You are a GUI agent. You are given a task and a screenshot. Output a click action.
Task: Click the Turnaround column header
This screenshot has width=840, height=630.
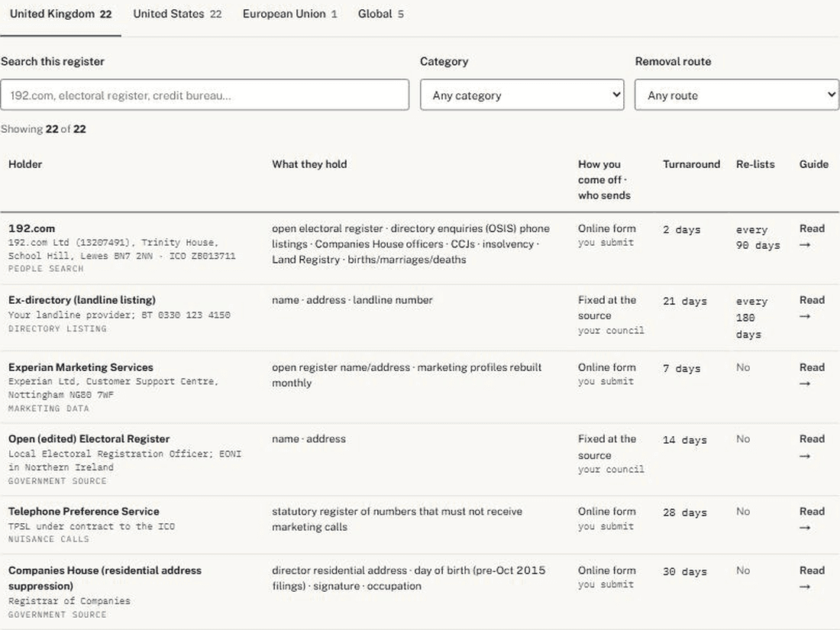(691, 164)
